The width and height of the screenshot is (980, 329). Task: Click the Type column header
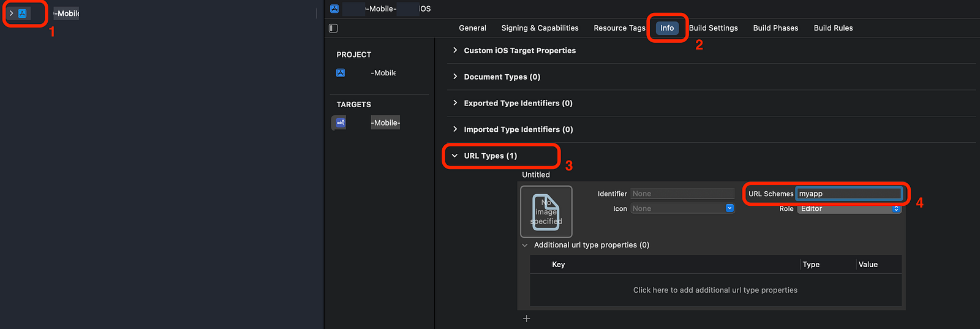pos(811,265)
